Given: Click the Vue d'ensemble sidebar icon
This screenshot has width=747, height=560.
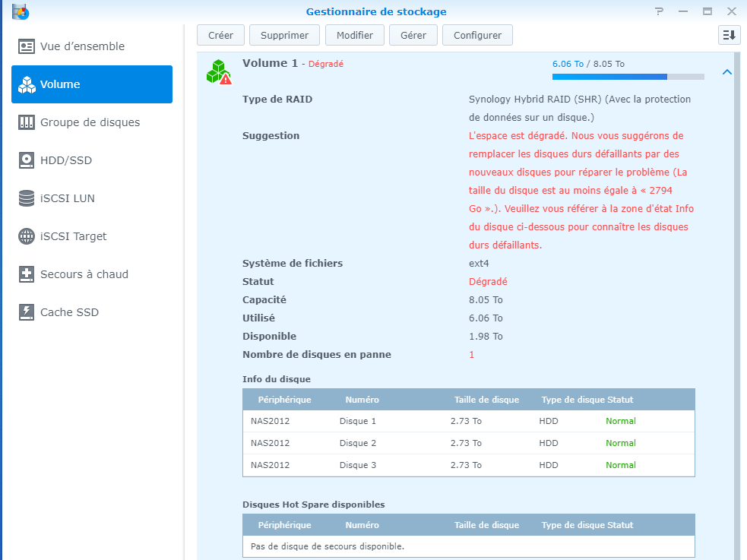Looking at the screenshot, I should [27, 46].
